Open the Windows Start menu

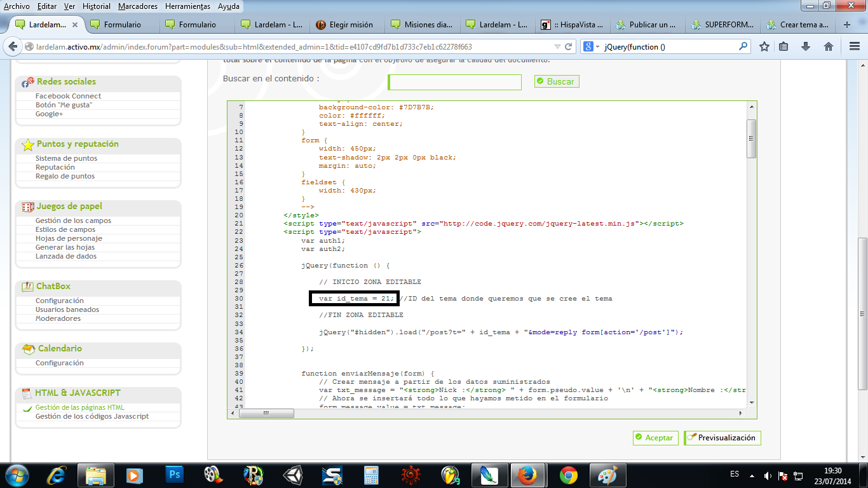(16, 475)
